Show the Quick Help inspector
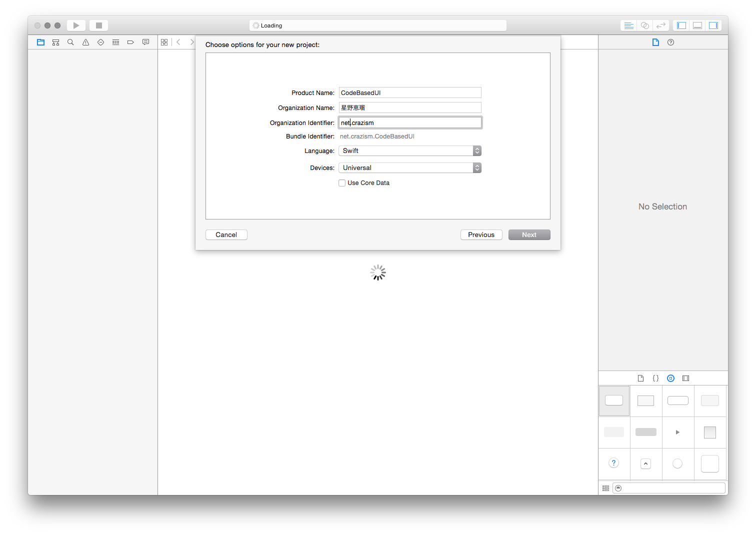The height and width of the screenshot is (535, 756). [671, 42]
